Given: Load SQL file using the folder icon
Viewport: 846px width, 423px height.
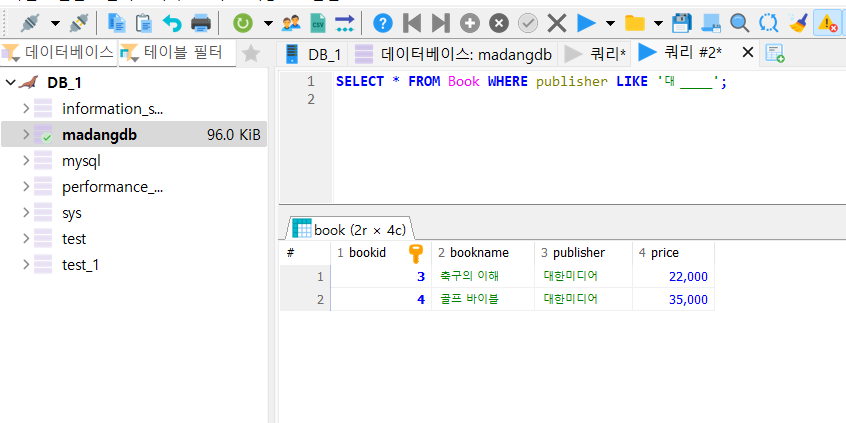Looking at the screenshot, I should click(634, 23).
